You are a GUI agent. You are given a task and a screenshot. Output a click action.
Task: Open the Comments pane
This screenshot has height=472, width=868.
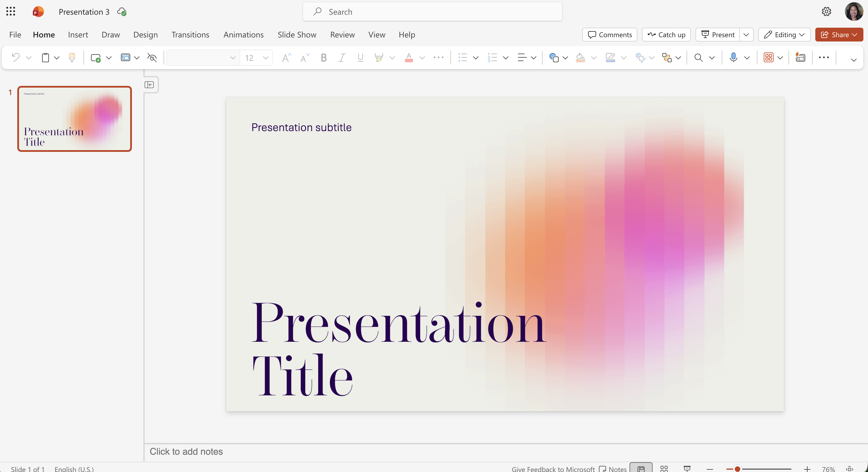[610, 35]
